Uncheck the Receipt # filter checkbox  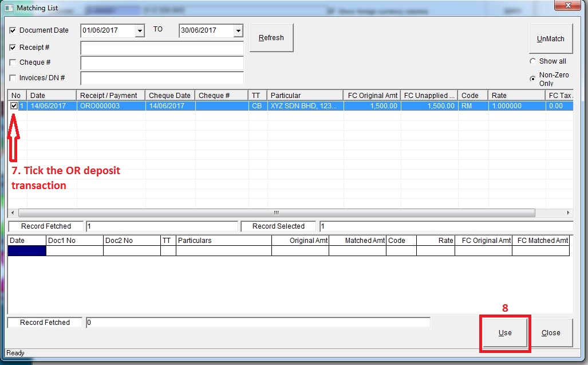(x=13, y=48)
